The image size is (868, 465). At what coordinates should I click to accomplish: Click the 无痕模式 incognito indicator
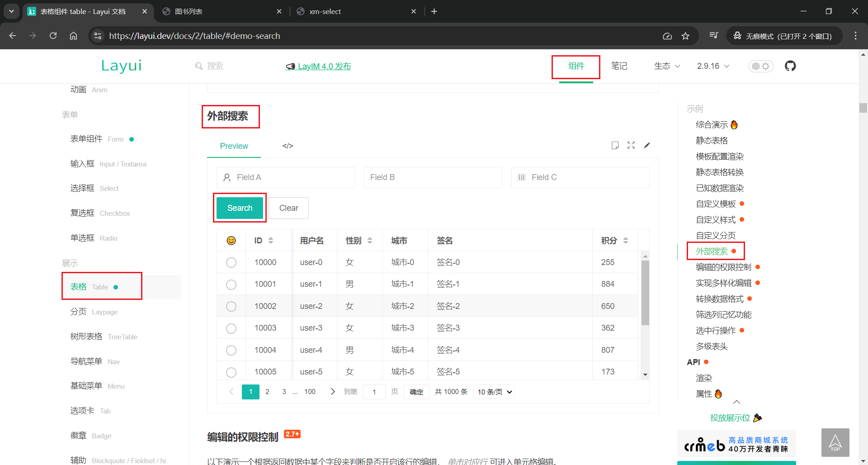784,36
